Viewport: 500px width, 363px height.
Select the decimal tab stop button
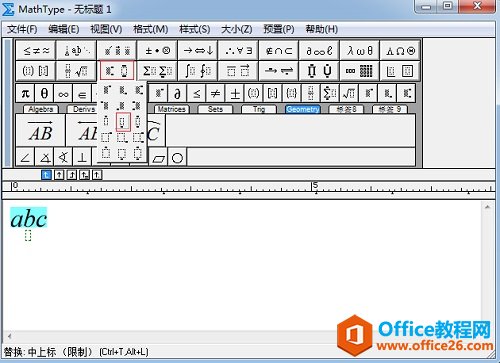[x=97, y=175]
